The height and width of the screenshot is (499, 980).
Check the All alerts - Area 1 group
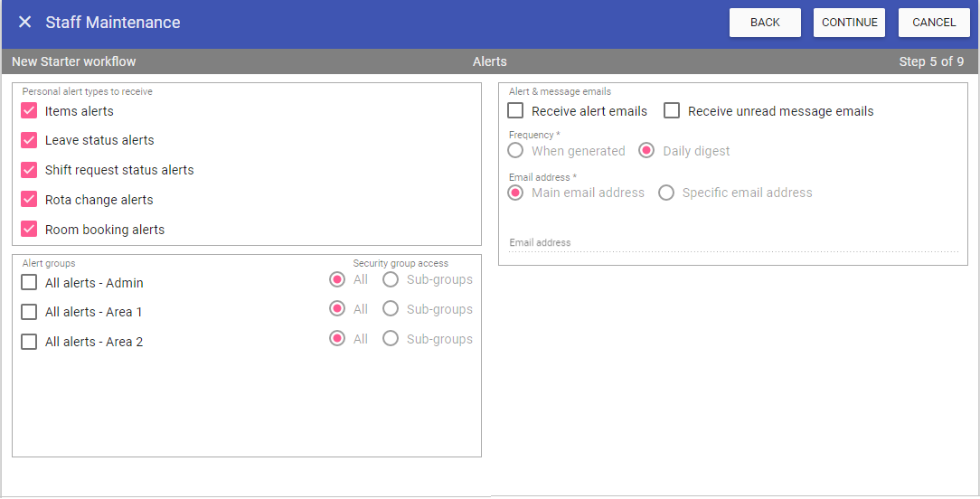tap(29, 312)
